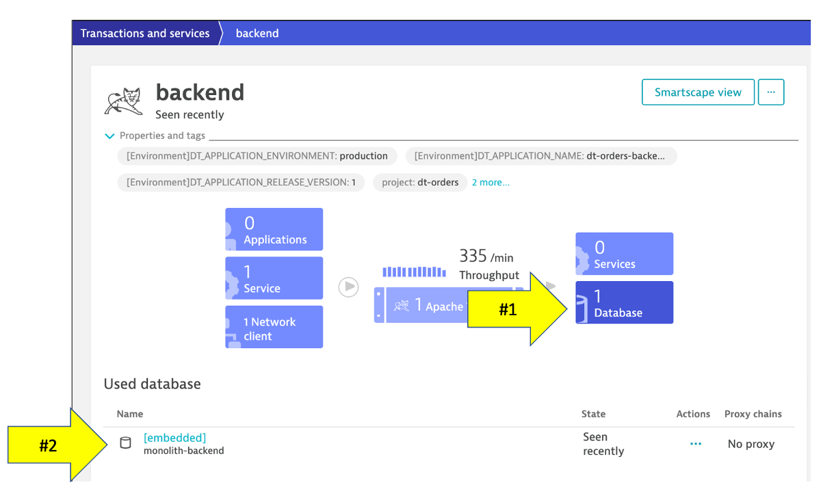Open the more options ellipsis button

tap(771, 92)
